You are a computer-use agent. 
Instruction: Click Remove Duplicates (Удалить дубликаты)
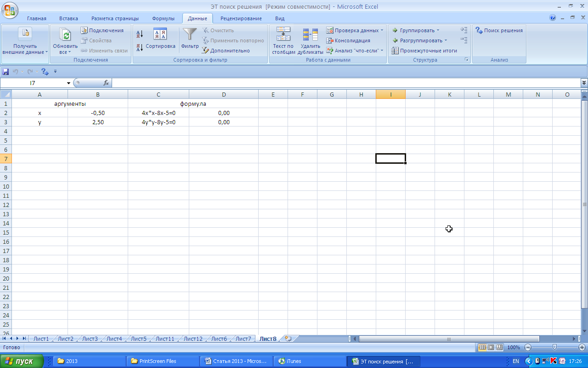[310, 40]
